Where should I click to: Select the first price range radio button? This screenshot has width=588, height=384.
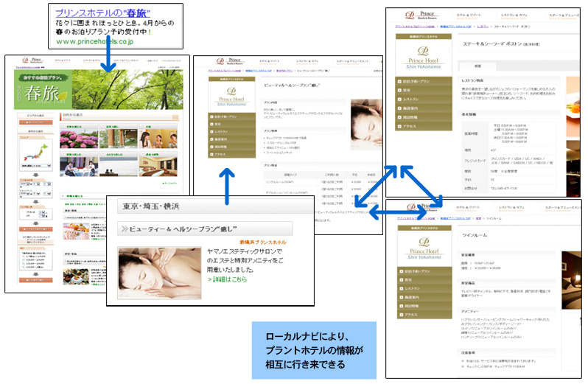coord(24,256)
